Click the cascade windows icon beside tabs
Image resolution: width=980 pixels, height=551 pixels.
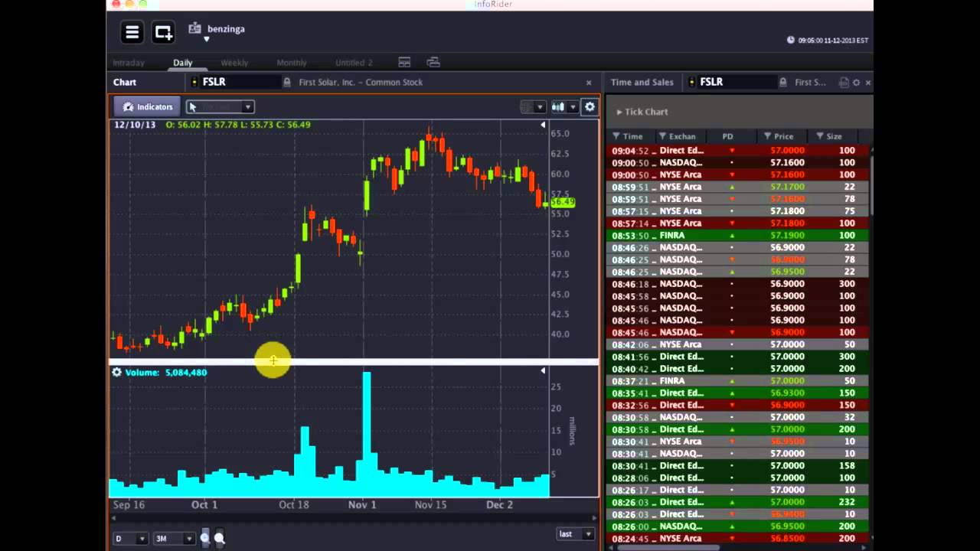point(433,63)
